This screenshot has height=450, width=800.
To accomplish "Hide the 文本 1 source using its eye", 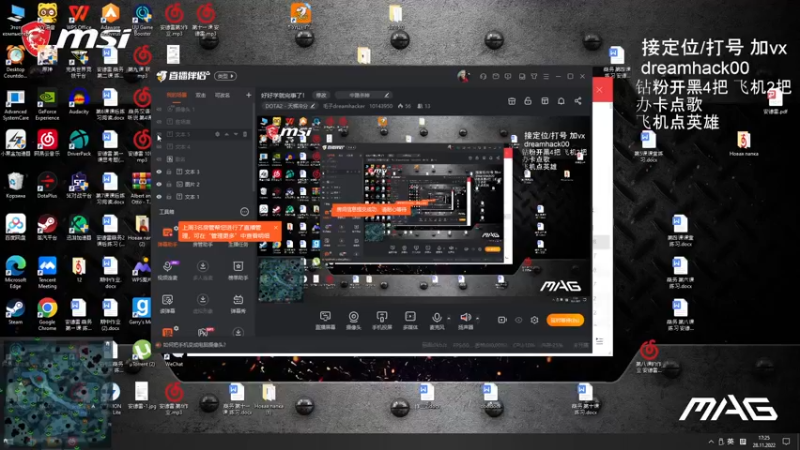I will (x=159, y=197).
